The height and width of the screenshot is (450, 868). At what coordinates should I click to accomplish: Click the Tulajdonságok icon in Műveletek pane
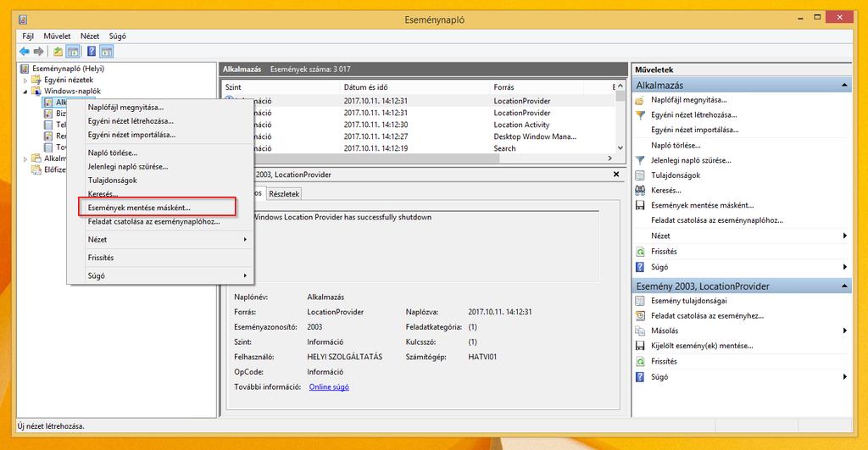(x=640, y=175)
